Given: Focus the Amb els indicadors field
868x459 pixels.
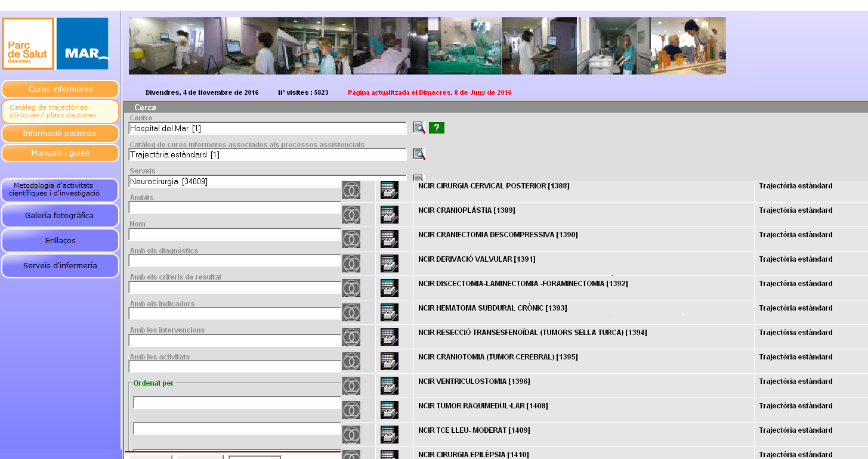Looking at the screenshot, I should (235, 314).
